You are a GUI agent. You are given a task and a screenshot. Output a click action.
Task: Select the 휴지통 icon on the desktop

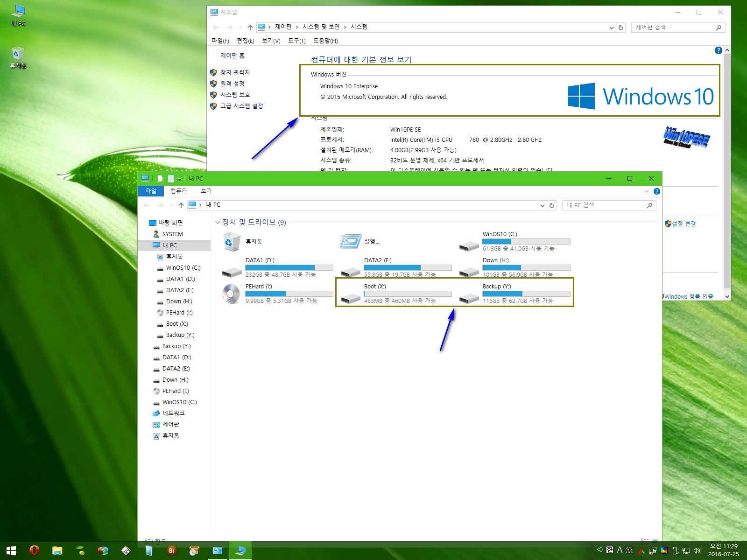tap(18, 58)
